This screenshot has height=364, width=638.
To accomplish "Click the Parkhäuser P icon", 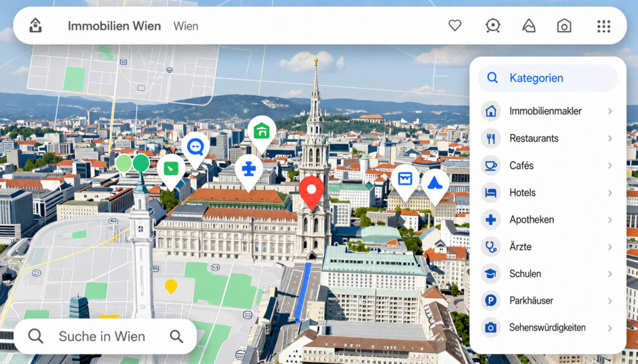I will pyautogui.click(x=491, y=301).
